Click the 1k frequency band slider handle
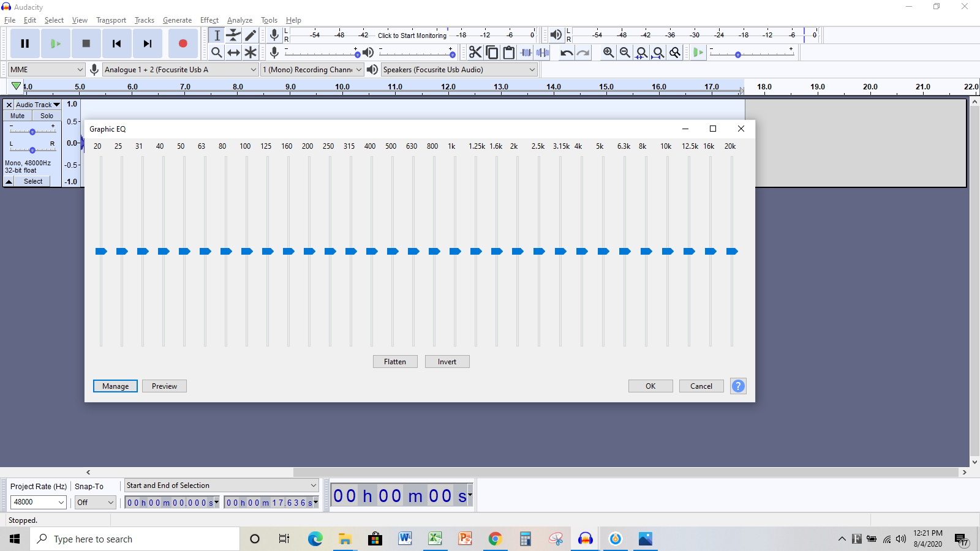 [x=455, y=252]
